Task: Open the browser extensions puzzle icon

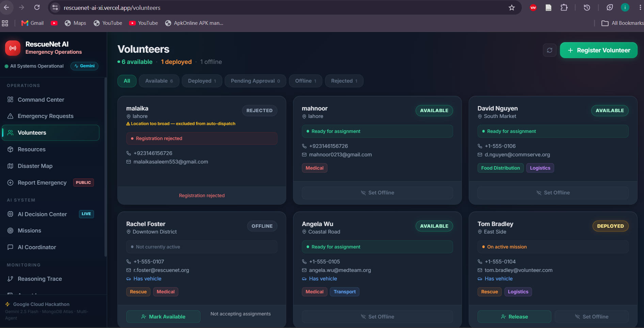Action: [564, 7]
